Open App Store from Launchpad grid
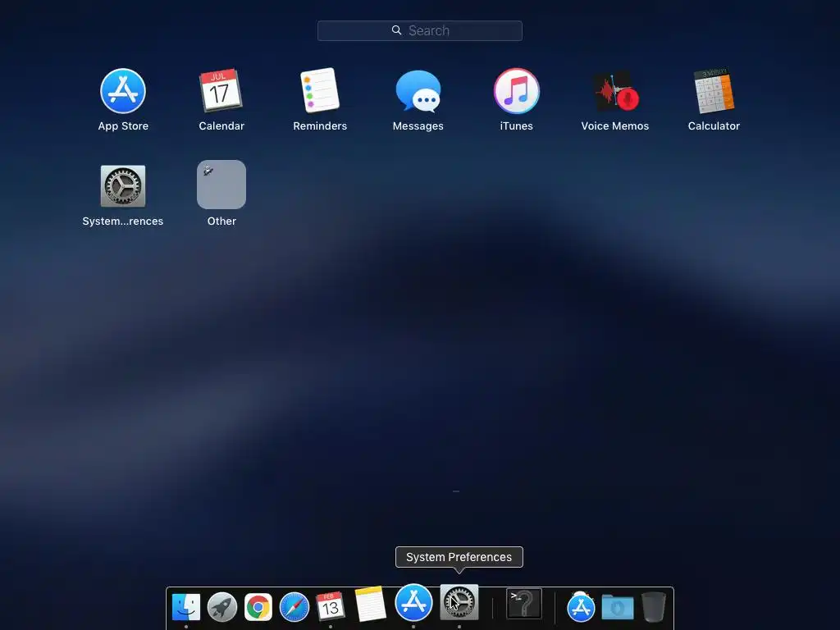 [123, 91]
